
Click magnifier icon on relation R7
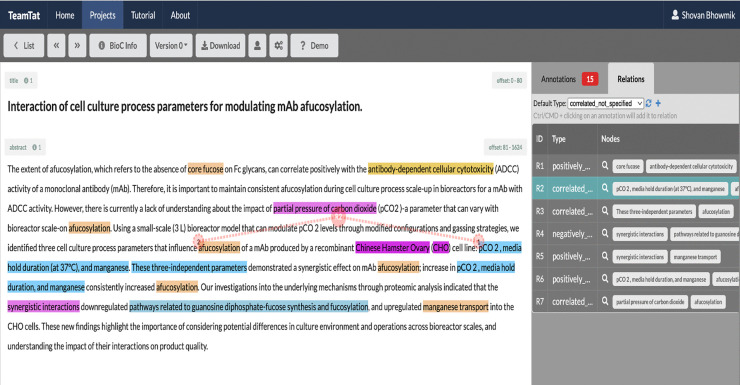[x=605, y=301]
